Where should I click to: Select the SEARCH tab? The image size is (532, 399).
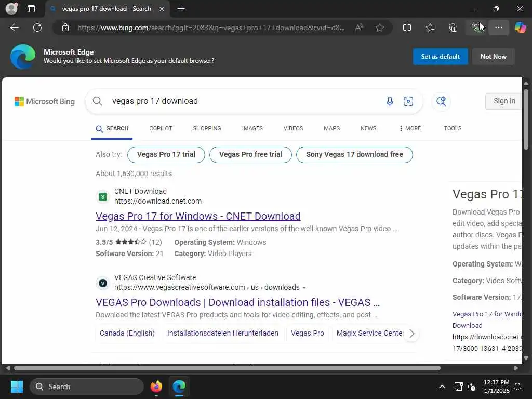pos(112,129)
